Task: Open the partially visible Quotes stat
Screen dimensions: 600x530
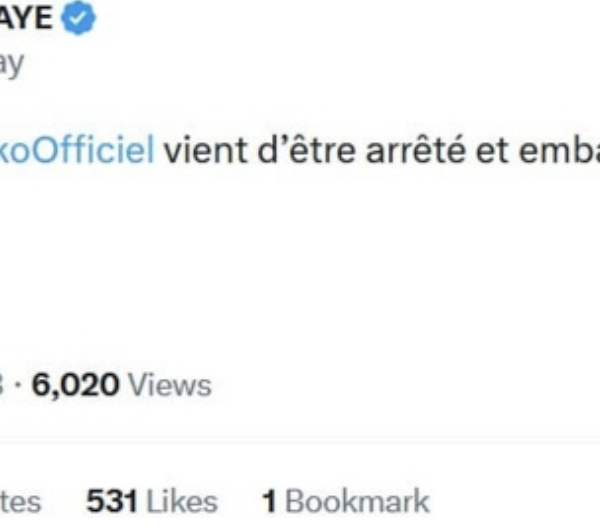Action: coord(20,502)
